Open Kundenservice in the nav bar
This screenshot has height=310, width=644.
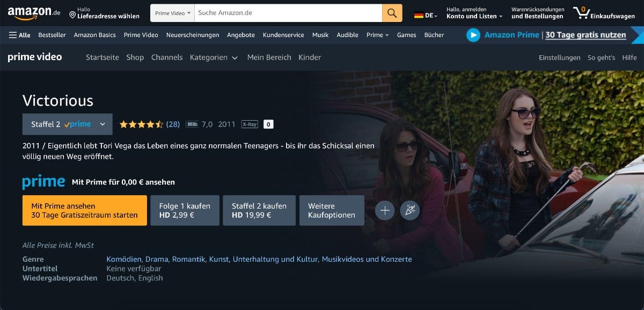tap(283, 35)
